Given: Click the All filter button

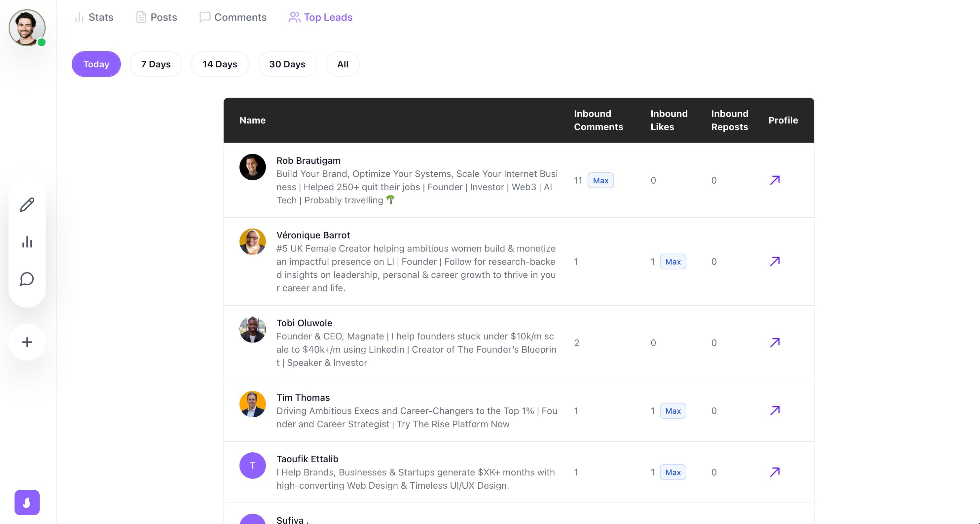Looking at the screenshot, I should pyautogui.click(x=342, y=64).
